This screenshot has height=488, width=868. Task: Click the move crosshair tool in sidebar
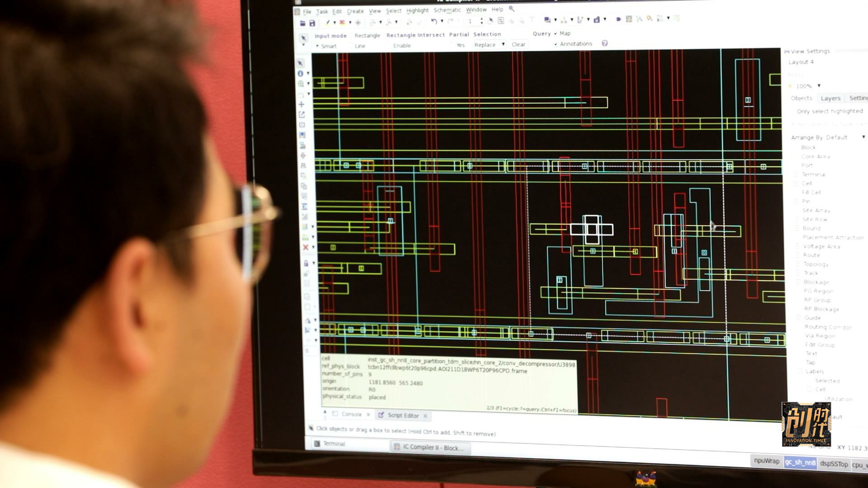coord(301,104)
